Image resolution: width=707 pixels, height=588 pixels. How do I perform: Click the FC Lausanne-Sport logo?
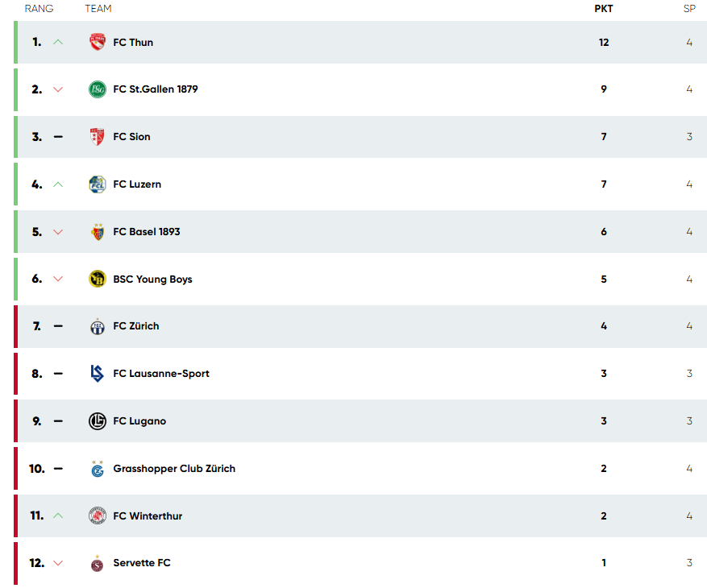(97, 374)
